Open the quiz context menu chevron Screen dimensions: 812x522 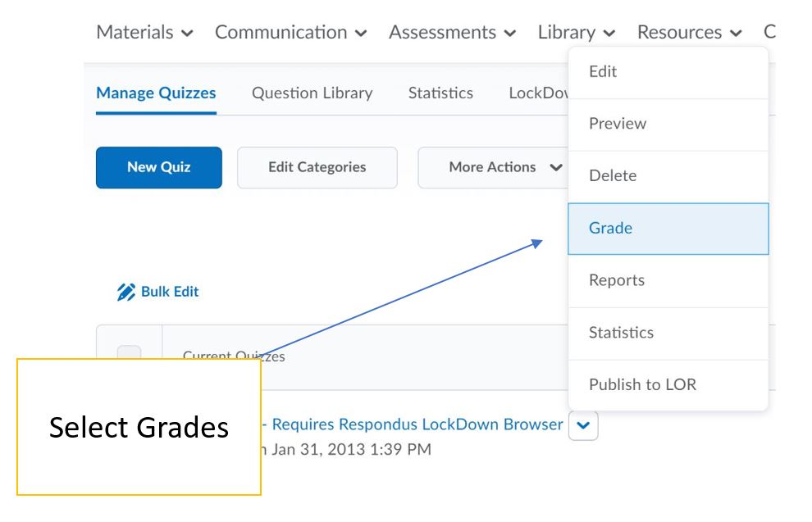583,426
